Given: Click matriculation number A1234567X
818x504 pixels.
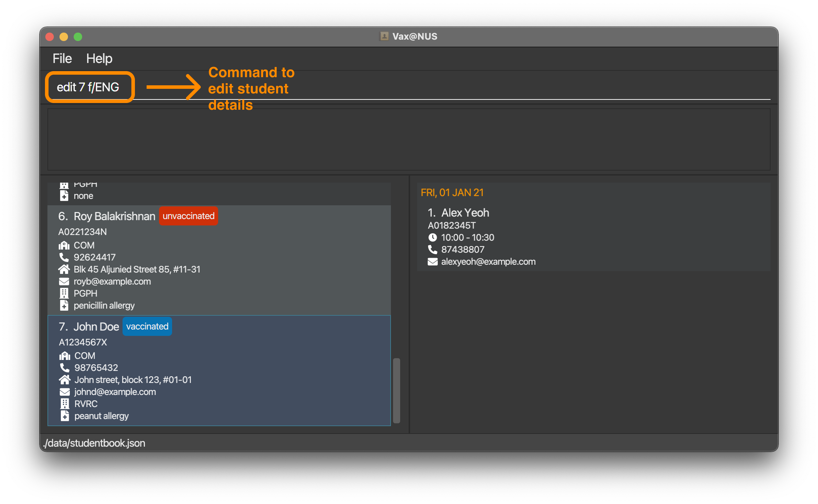Looking at the screenshot, I should [83, 342].
